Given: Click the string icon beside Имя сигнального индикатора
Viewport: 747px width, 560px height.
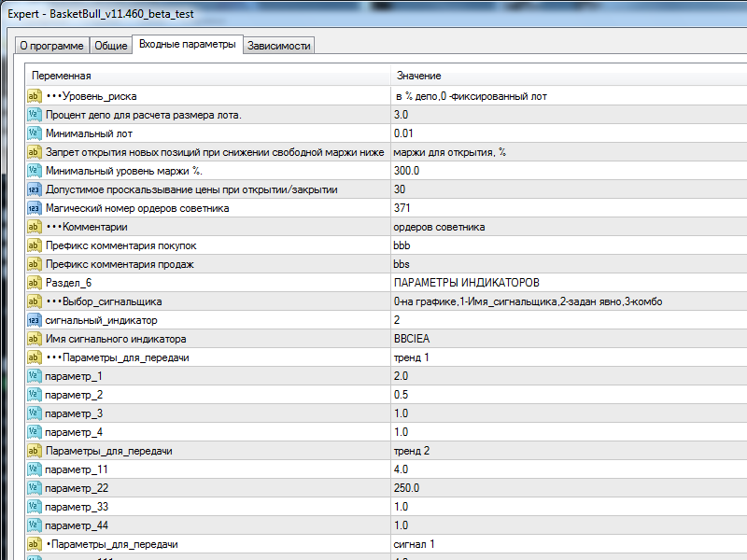Looking at the screenshot, I should point(34,339).
